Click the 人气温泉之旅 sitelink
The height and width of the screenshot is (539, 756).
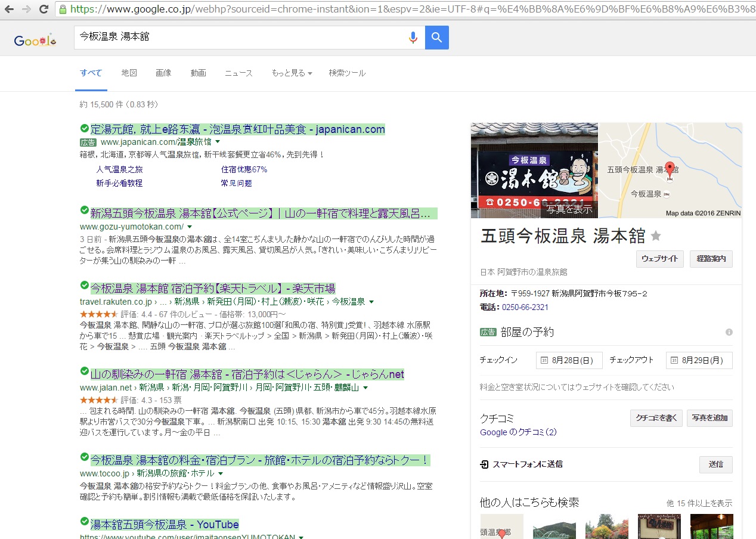(x=119, y=169)
